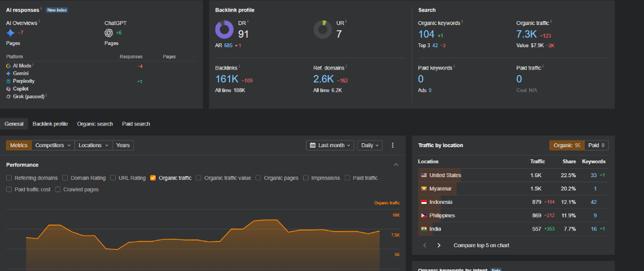Screen dimensions: 644x271
Task: Enable the Impressions checkbox
Action: click(x=306, y=178)
